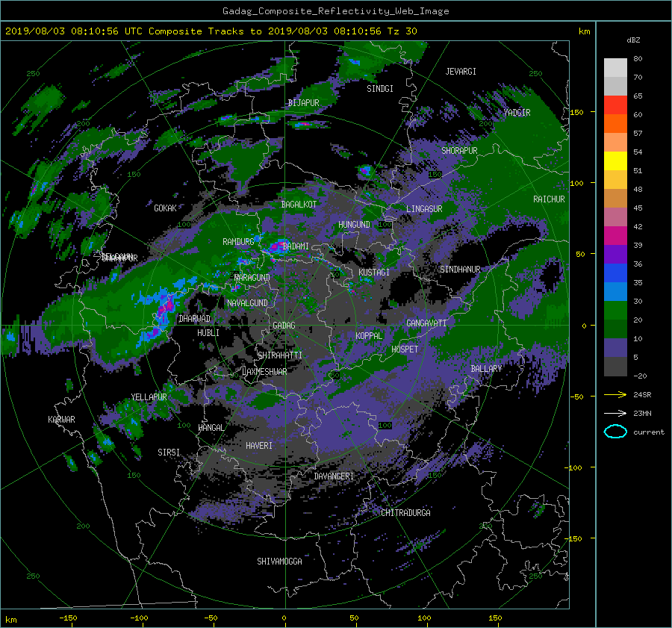Select the LAXMESHWAR label
672x628 pixels.
[x=264, y=372]
